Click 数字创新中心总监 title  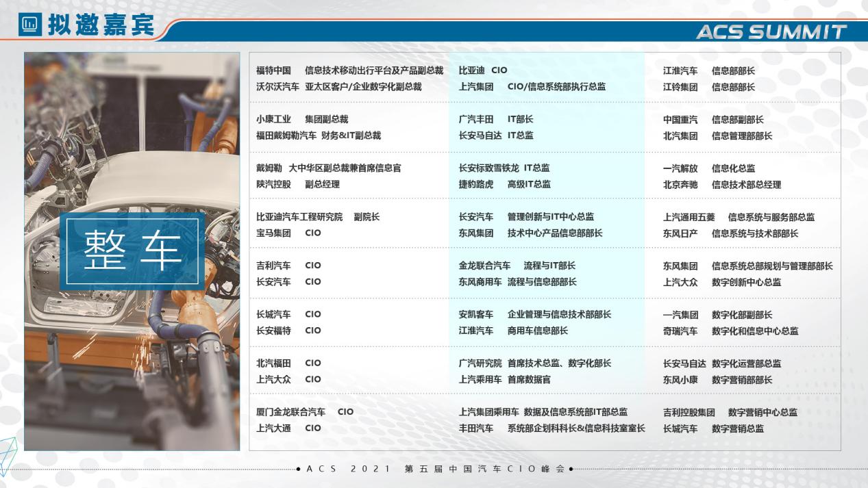746,282
